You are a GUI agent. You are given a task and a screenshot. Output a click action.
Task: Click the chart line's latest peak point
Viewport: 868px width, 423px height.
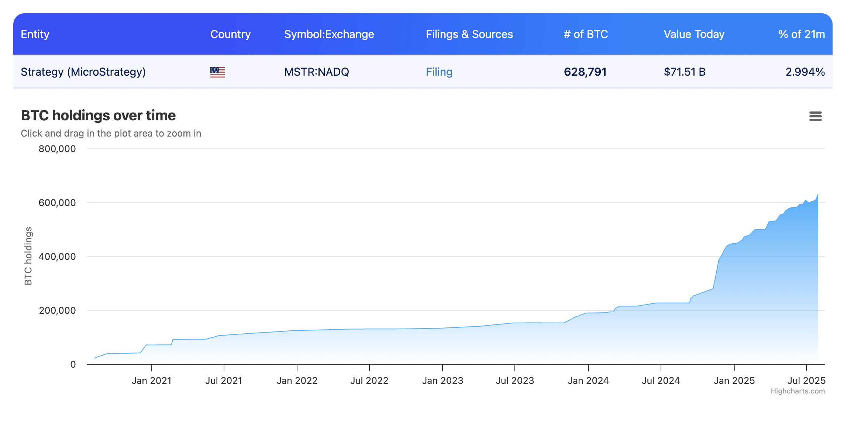coord(818,195)
